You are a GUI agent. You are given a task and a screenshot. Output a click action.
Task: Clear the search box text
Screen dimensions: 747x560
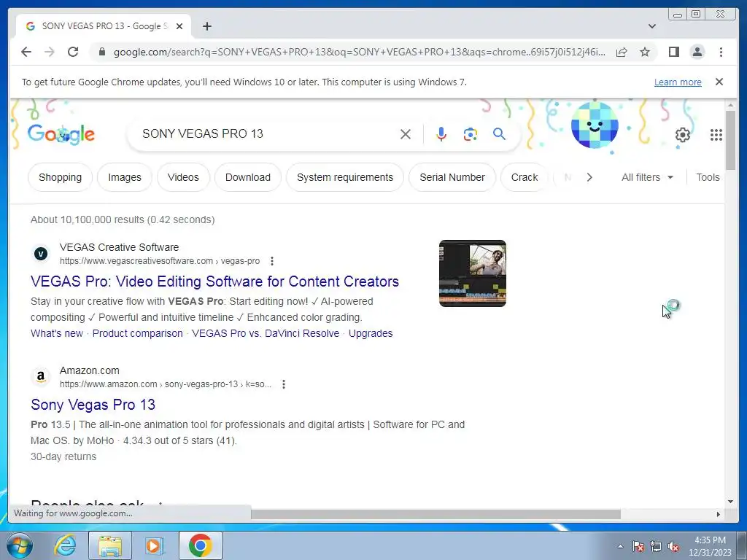coord(406,134)
